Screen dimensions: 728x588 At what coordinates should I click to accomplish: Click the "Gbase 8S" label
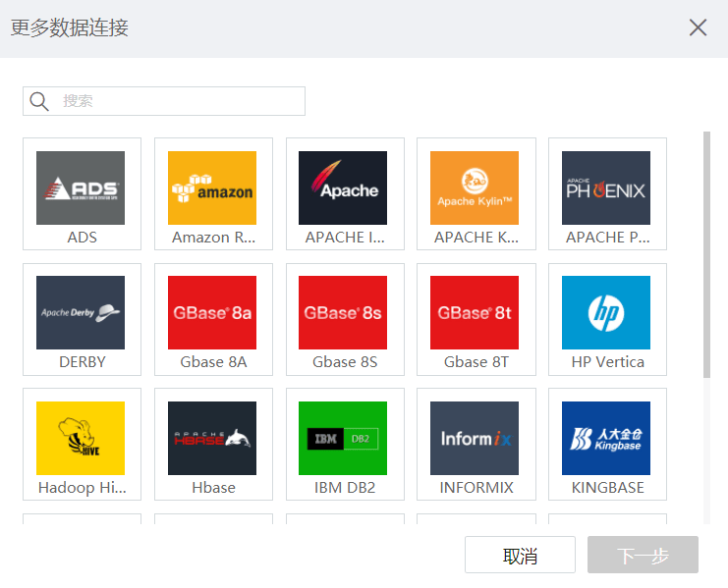click(345, 362)
